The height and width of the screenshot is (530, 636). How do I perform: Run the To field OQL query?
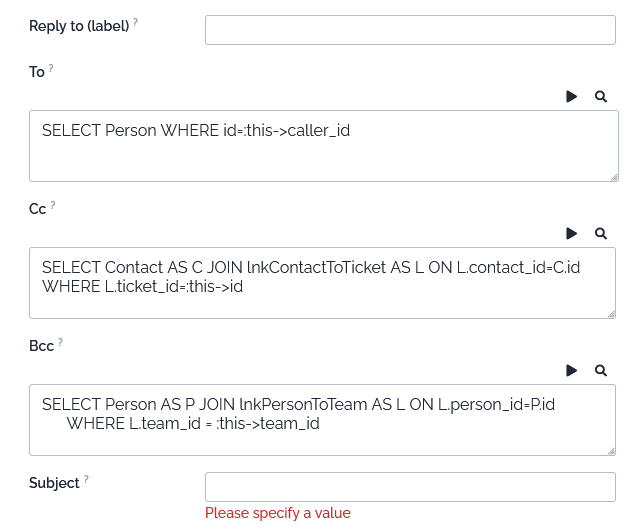coord(572,97)
